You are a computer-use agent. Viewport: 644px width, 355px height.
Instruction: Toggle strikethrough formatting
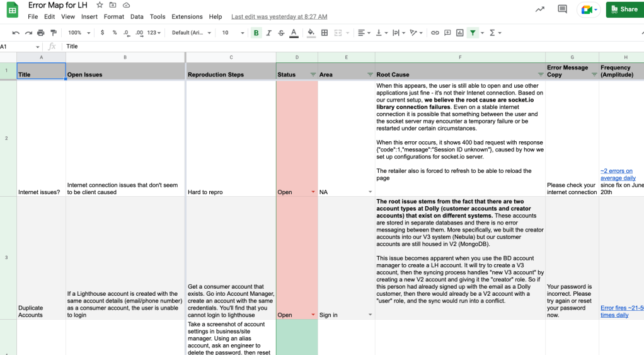click(281, 33)
